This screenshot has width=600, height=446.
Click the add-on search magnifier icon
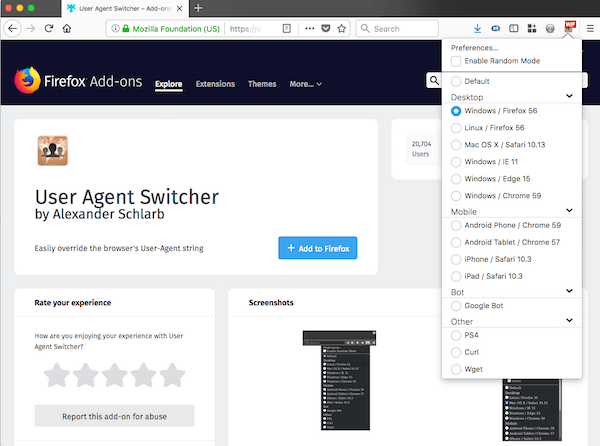434,80
